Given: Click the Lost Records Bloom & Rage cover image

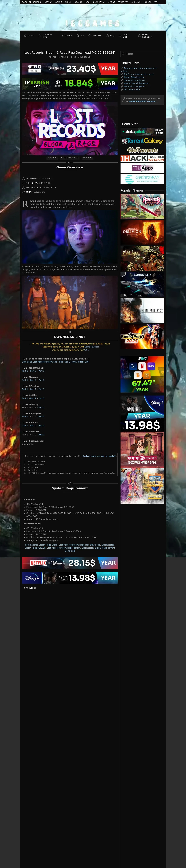Looking at the screenshot, I should pos(70,128).
